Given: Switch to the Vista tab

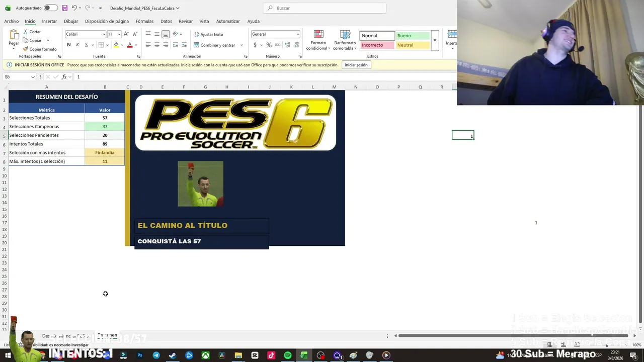Looking at the screenshot, I should click(x=204, y=21).
